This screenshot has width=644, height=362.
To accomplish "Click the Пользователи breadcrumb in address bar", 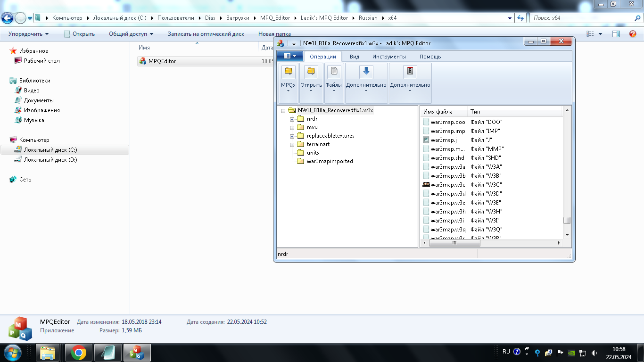I will pos(176,18).
